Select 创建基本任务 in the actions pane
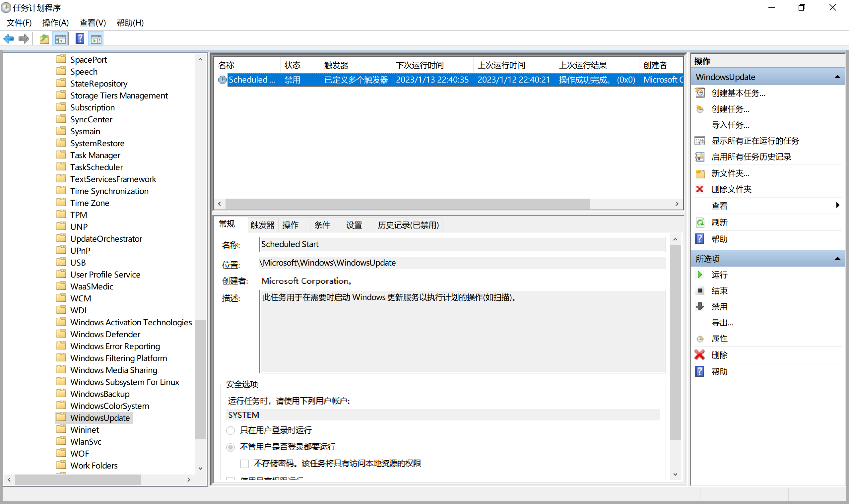Screen dimensions: 849x504 pyautogui.click(x=739, y=93)
